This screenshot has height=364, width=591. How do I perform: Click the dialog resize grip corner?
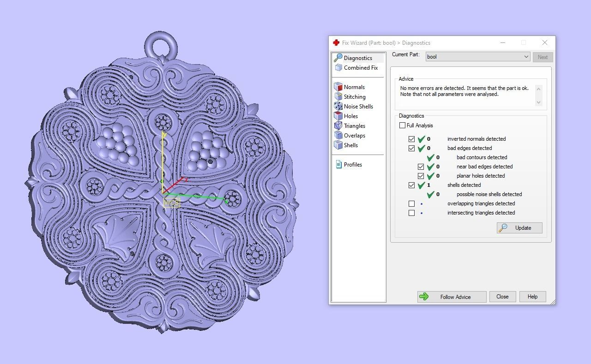553,302
